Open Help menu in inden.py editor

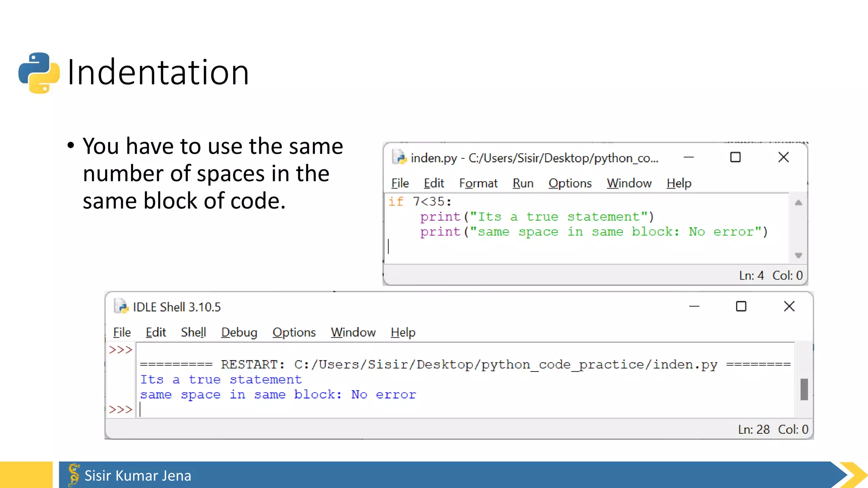[679, 183]
